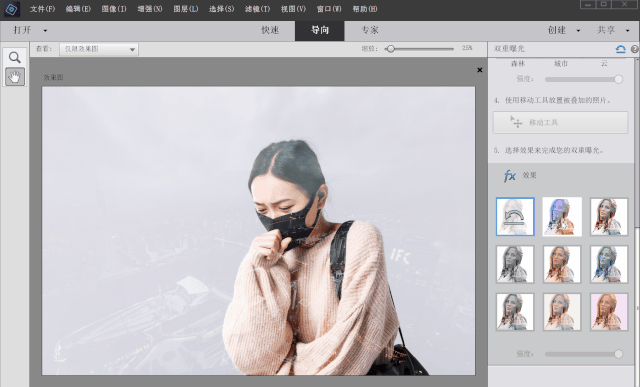Open the 编辑(E) menu
This screenshot has height=387, width=640.
(78, 9)
